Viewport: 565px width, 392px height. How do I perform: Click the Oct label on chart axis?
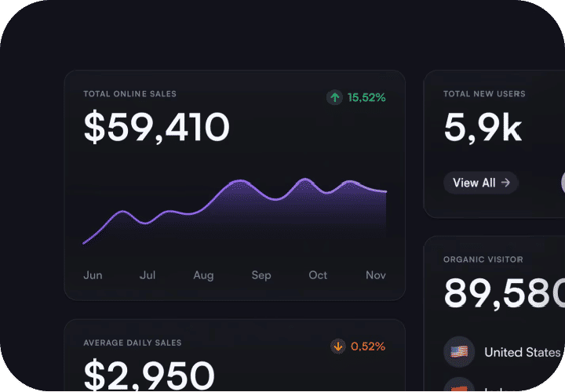tap(318, 275)
